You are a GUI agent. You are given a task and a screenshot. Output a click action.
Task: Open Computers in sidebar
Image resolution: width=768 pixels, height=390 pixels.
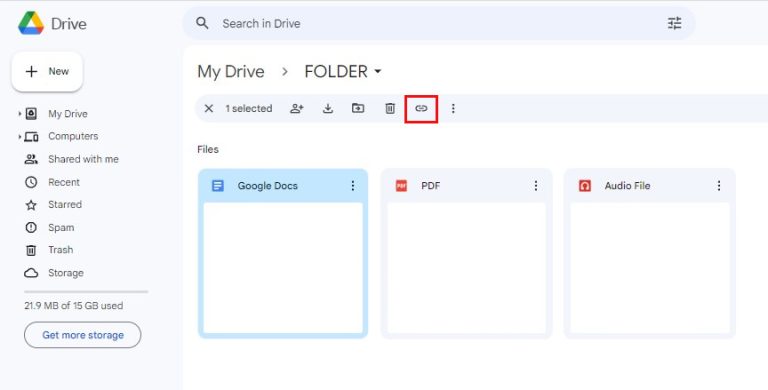coord(73,136)
